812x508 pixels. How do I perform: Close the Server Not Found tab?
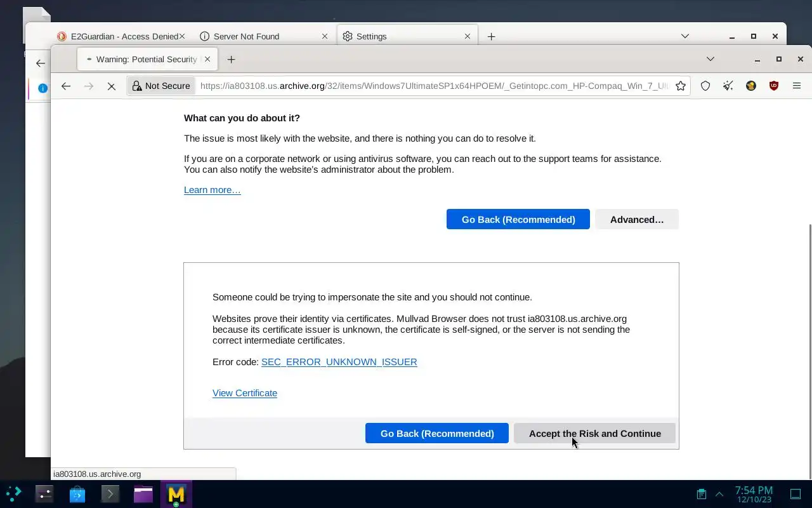[x=325, y=36]
